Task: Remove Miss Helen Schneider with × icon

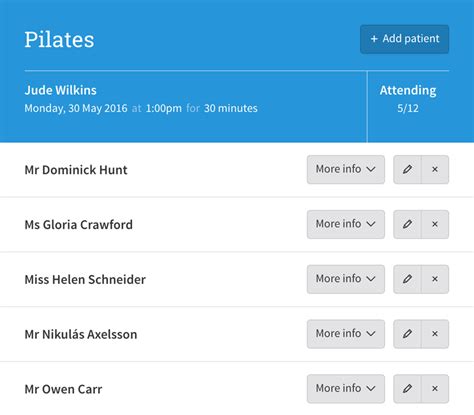Action: pyautogui.click(x=435, y=279)
